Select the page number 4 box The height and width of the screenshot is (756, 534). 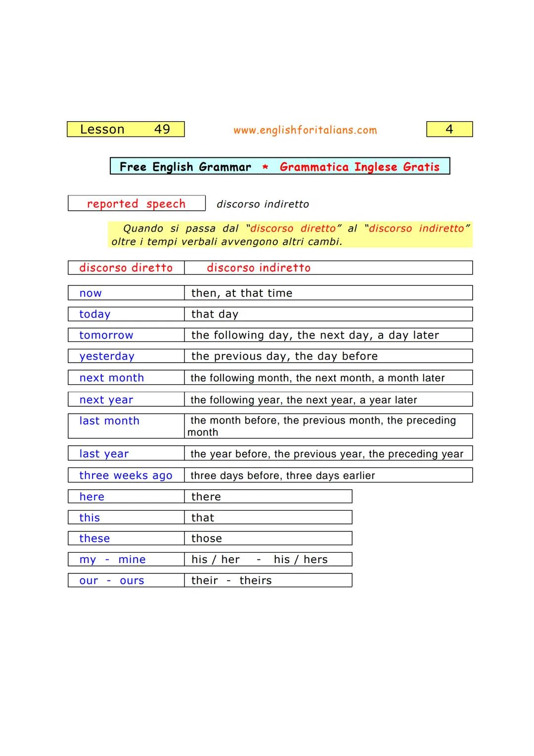point(449,129)
